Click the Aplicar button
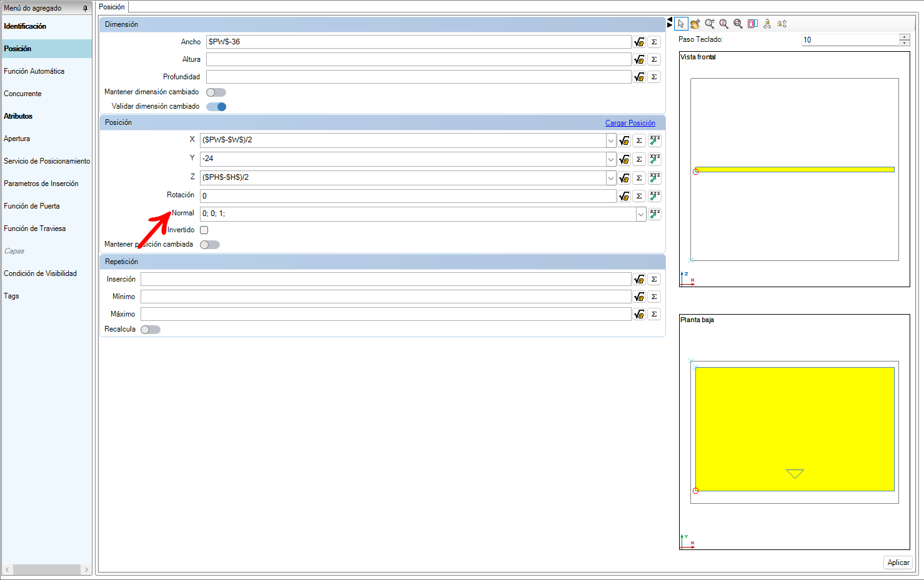The image size is (924, 580). point(898,563)
